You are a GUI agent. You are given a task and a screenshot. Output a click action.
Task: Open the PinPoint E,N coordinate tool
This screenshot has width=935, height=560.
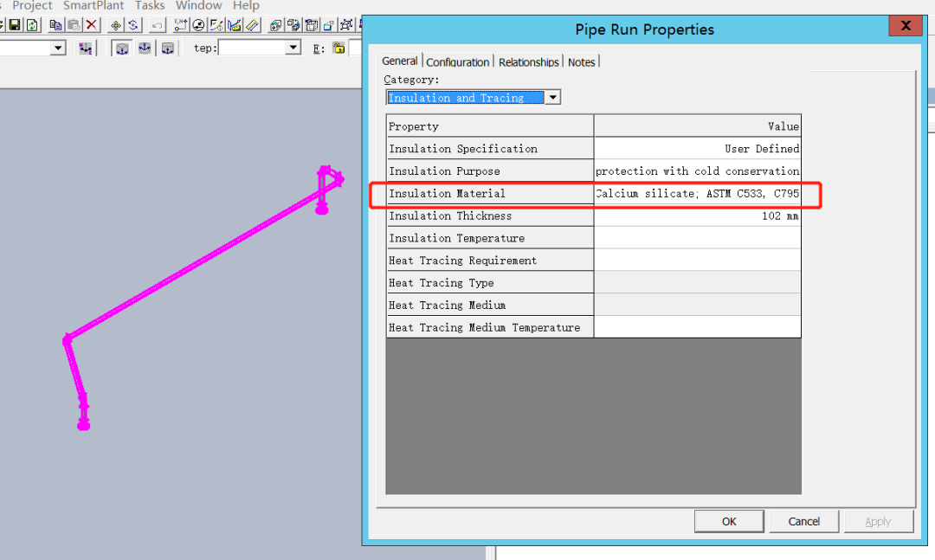(181, 25)
